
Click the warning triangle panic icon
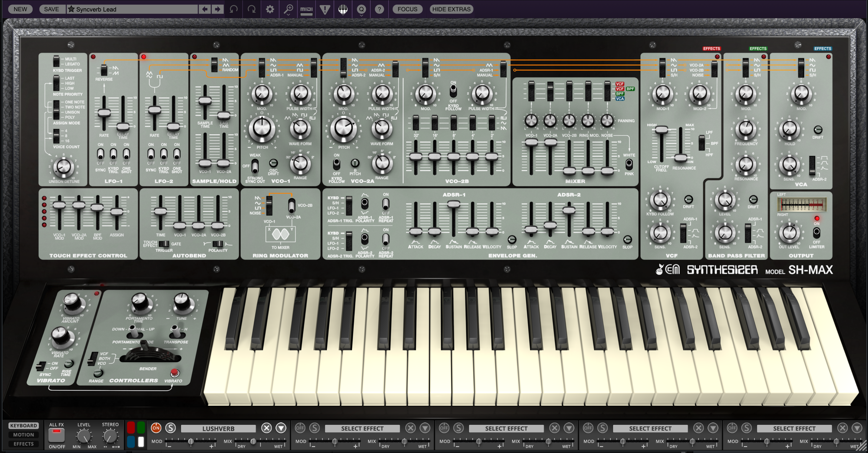[x=325, y=9]
